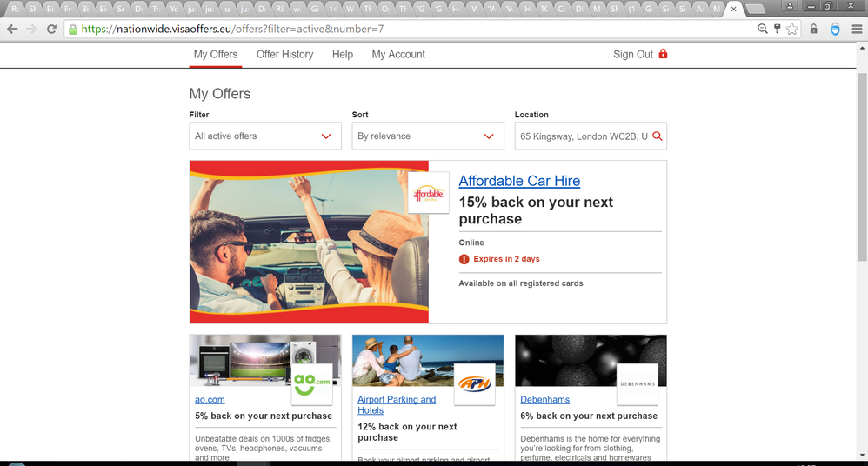Click the '15% back on your next purchase' heading

pyautogui.click(x=536, y=210)
